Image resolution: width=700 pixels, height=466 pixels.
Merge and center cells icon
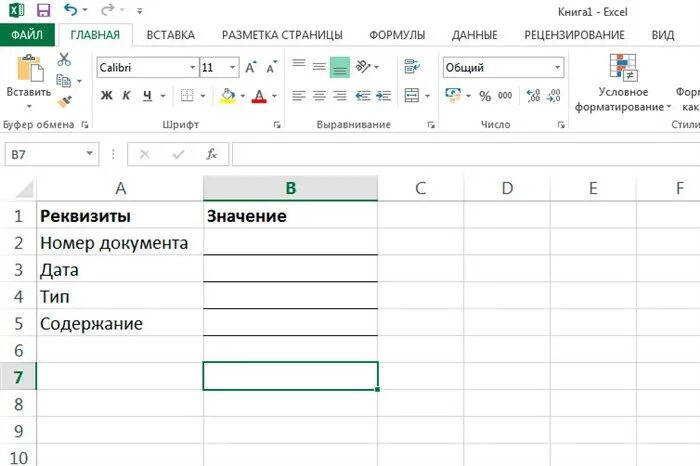tap(412, 95)
